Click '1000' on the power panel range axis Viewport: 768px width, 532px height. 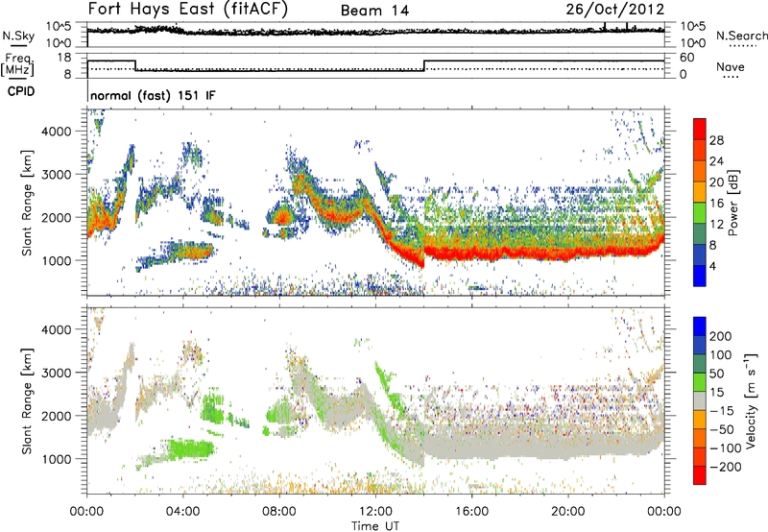tap(56, 260)
